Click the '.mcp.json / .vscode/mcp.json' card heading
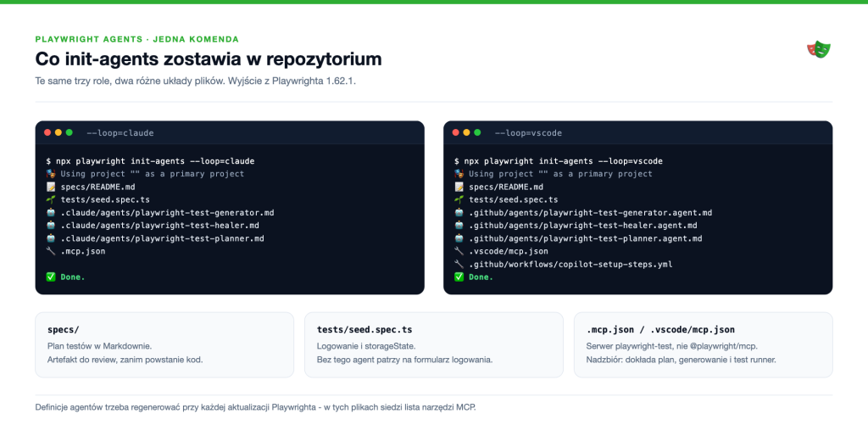868x425 pixels. click(660, 330)
